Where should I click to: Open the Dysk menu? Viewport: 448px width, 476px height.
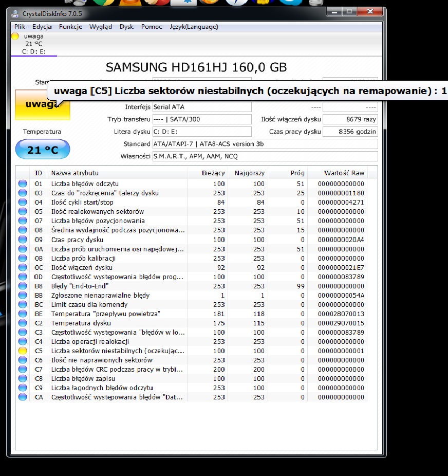126,27
